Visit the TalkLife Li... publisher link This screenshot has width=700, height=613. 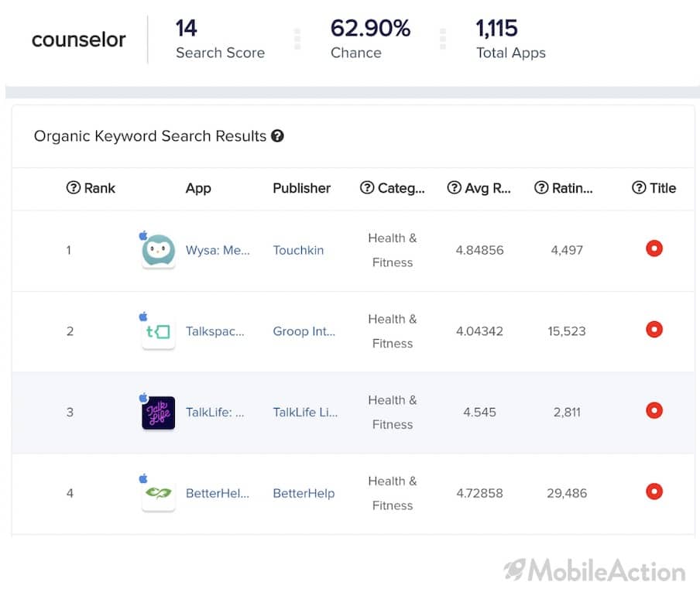(305, 413)
